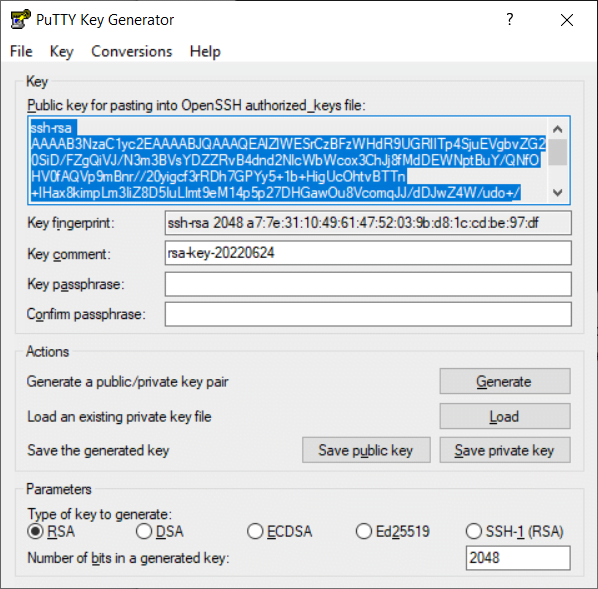The width and height of the screenshot is (598, 589).
Task: Click the Key comment field
Action: [x=368, y=253]
